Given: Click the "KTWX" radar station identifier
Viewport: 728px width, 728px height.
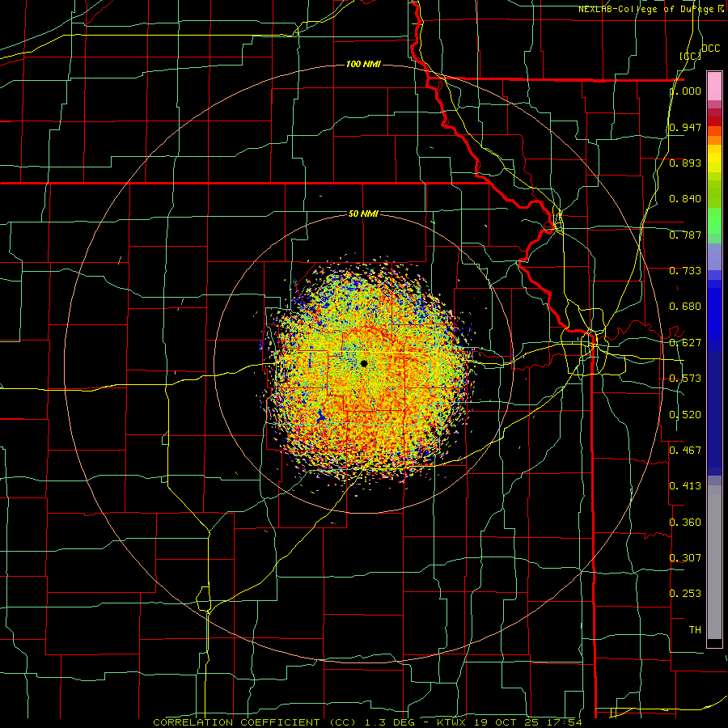Looking at the screenshot, I should [451, 722].
